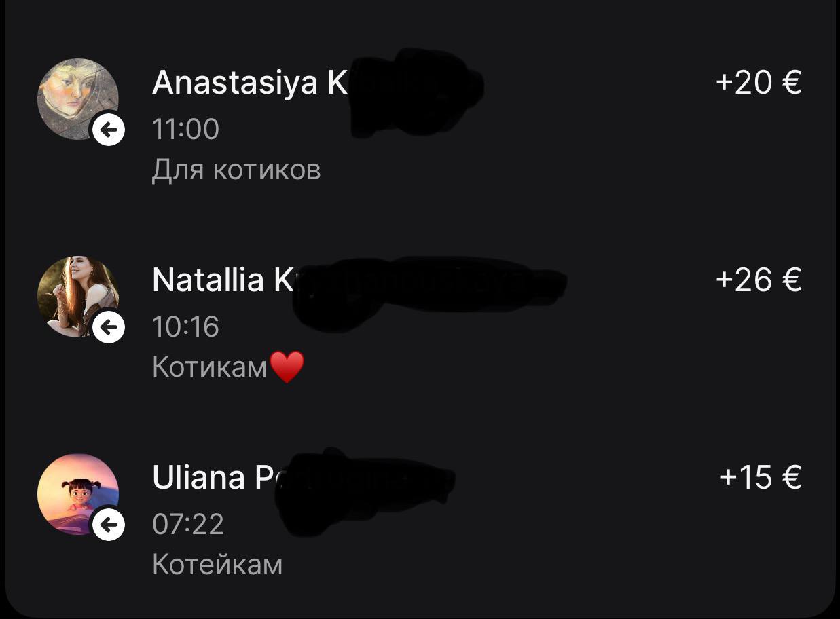Click incoming arrow badge on Uliana's avatar

[x=109, y=525]
